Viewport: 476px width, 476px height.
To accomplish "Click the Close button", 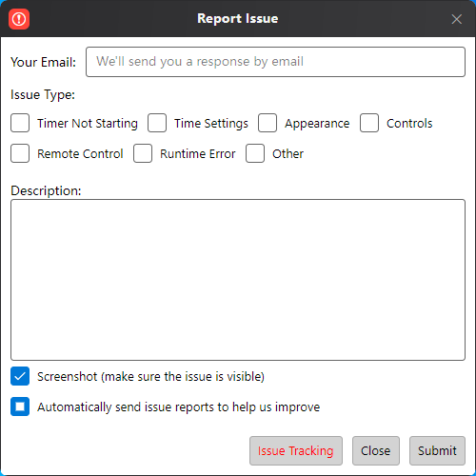I will click(x=376, y=450).
